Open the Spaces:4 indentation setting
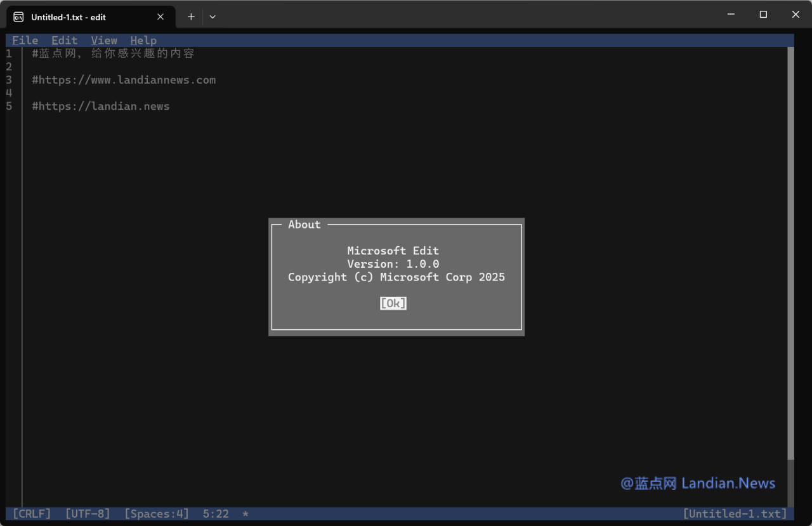The image size is (812, 526). coord(156,514)
